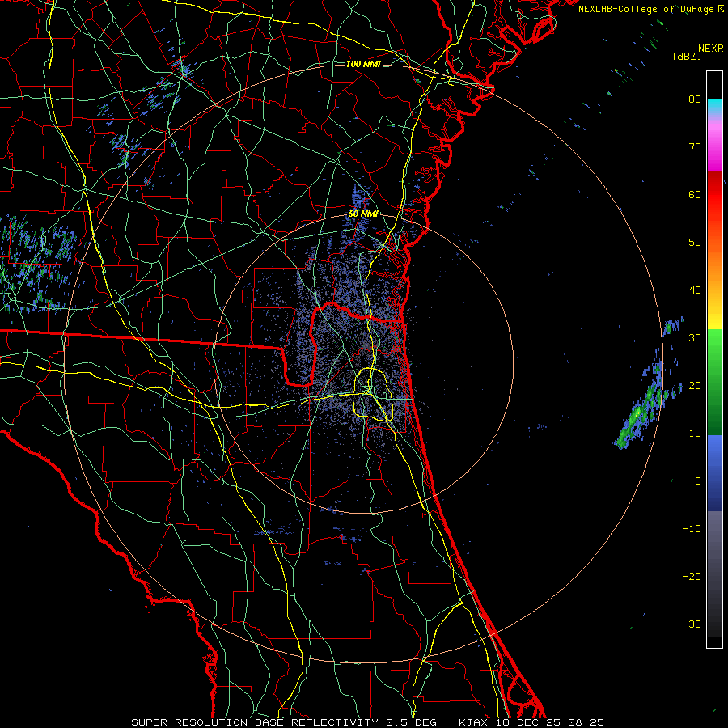Click the 100 NMI range ring label
This screenshot has height=728, width=728.
click(x=363, y=64)
